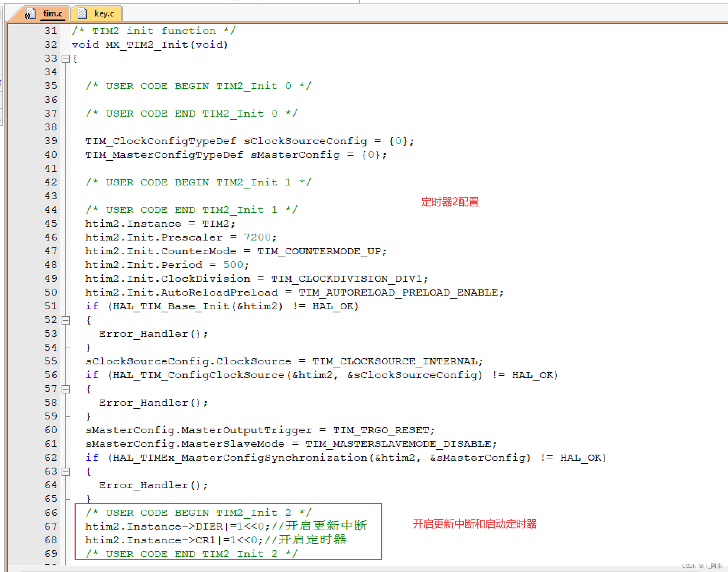The height and width of the screenshot is (572, 728).
Task: Click line number 67 in the gutter
Action: pyautogui.click(x=51, y=526)
